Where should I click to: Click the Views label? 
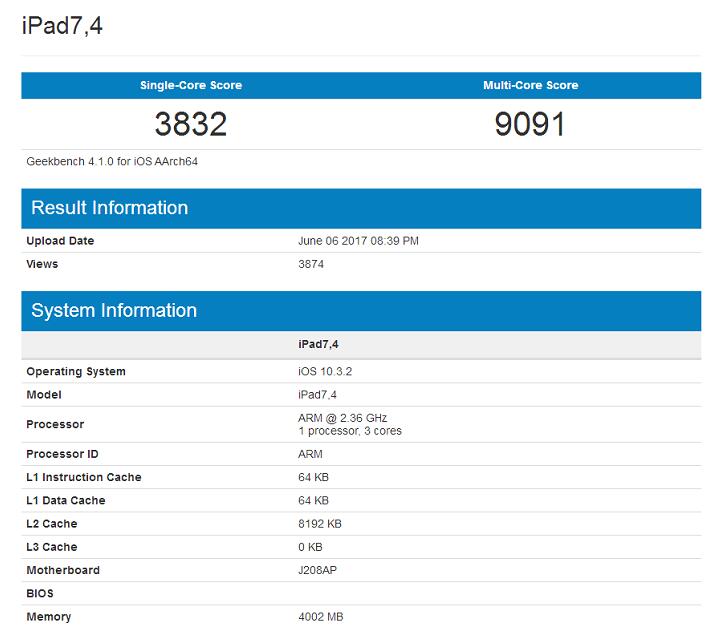tap(42, 264)
